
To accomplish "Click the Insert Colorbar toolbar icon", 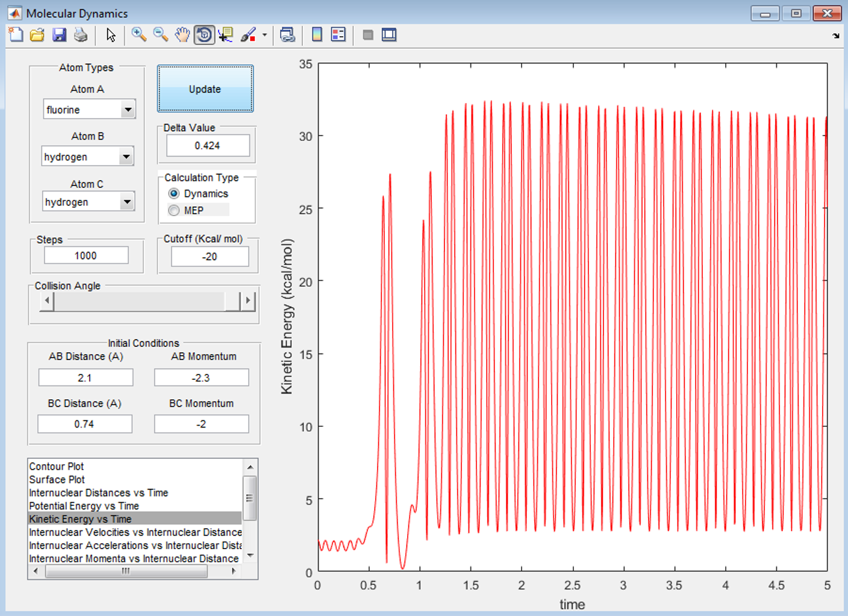I will [x=317, y=35].
